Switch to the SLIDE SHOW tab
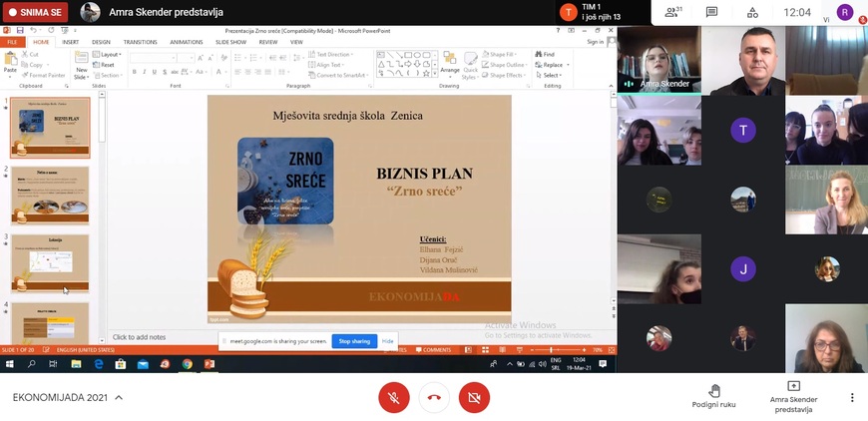The height and width of the screenshot is (421, 868). tap(230, 42)
